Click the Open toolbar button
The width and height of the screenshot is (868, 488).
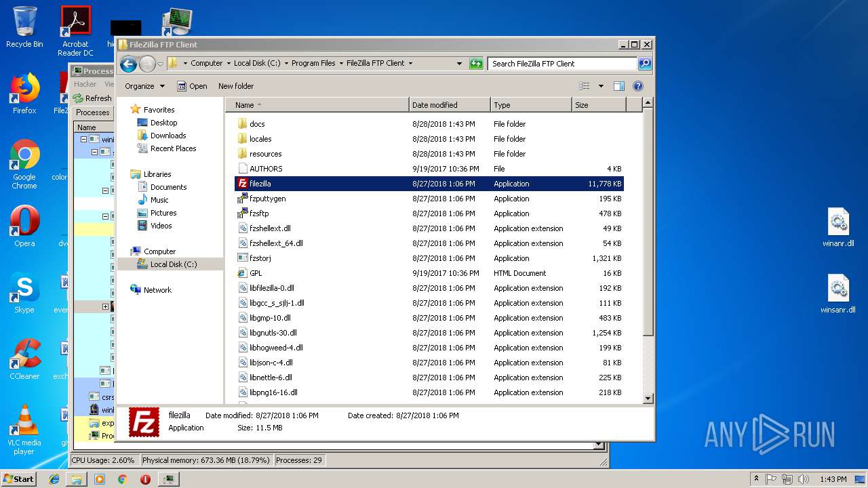click(x=192, y=86)
